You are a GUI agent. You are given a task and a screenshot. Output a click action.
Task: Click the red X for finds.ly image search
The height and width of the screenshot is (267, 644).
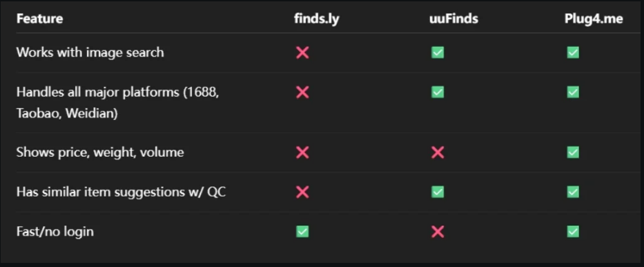point(302,52)
